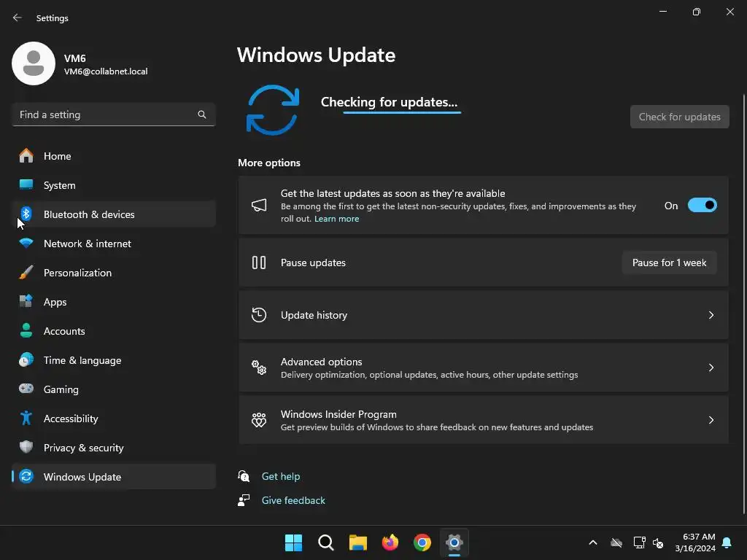This screenshot has width=747, height=560.
Task: Click the Advanced options description text
Action: coord(429,375)
